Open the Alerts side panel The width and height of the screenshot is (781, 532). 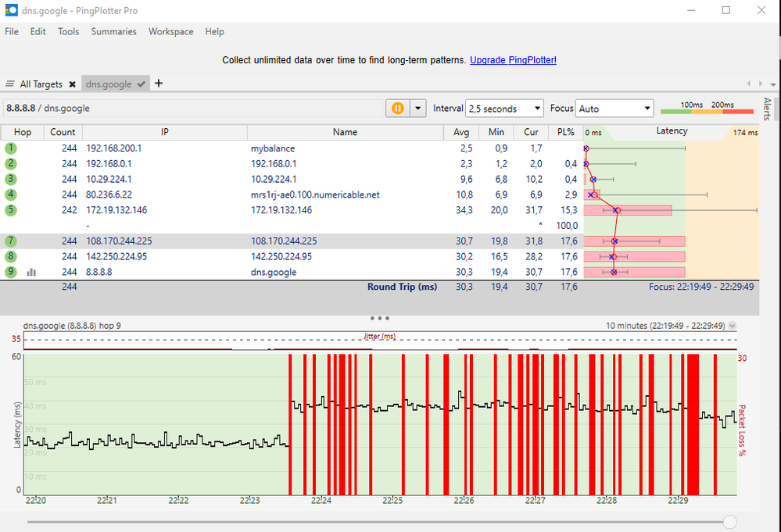[x=767, y=109]
